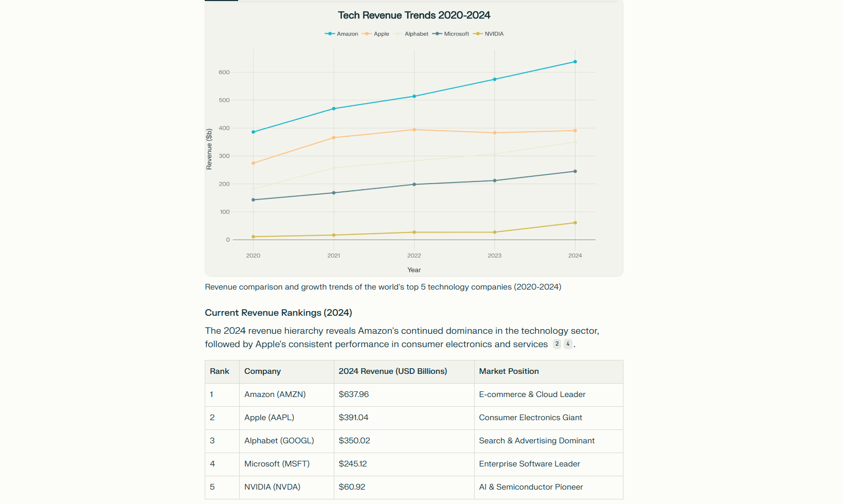The image size is (842, 504).
Task: Select Apple's 2022 data point
Action: (x=414, y=130)
